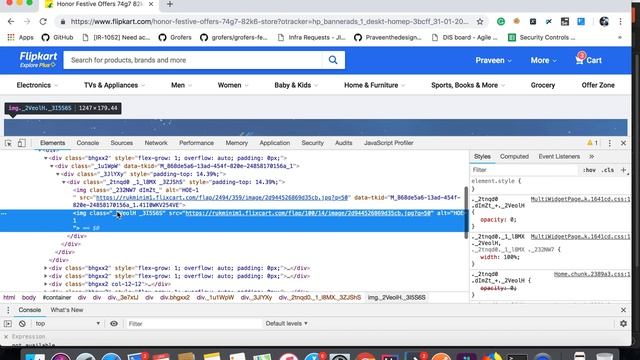Focus the Flipkart product search box
This screenshot has width=640, height=360.
click(193, 60)
